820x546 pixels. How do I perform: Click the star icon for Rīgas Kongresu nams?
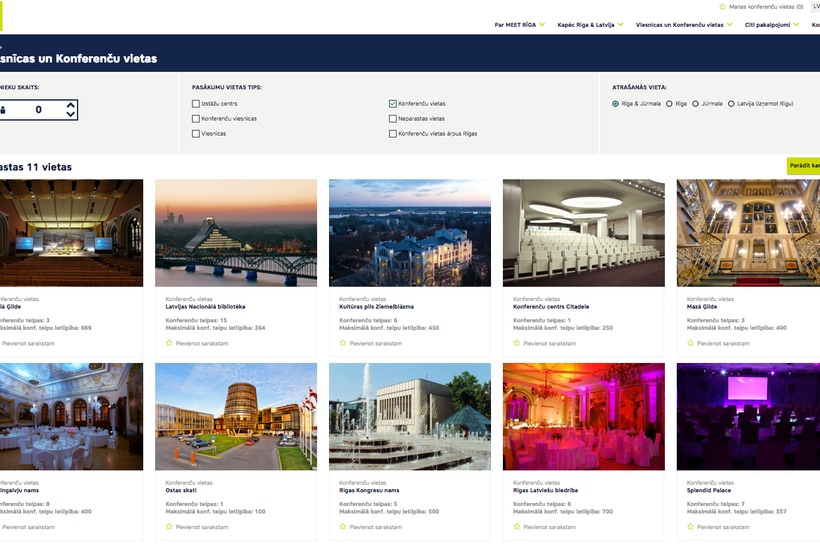tap(343, 527)
